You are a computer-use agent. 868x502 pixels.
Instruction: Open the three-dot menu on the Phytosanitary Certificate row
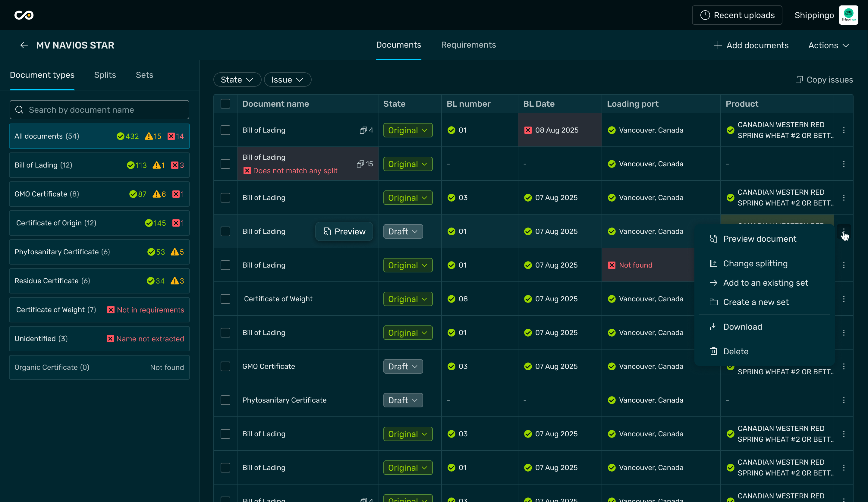(x=844, y=400)
